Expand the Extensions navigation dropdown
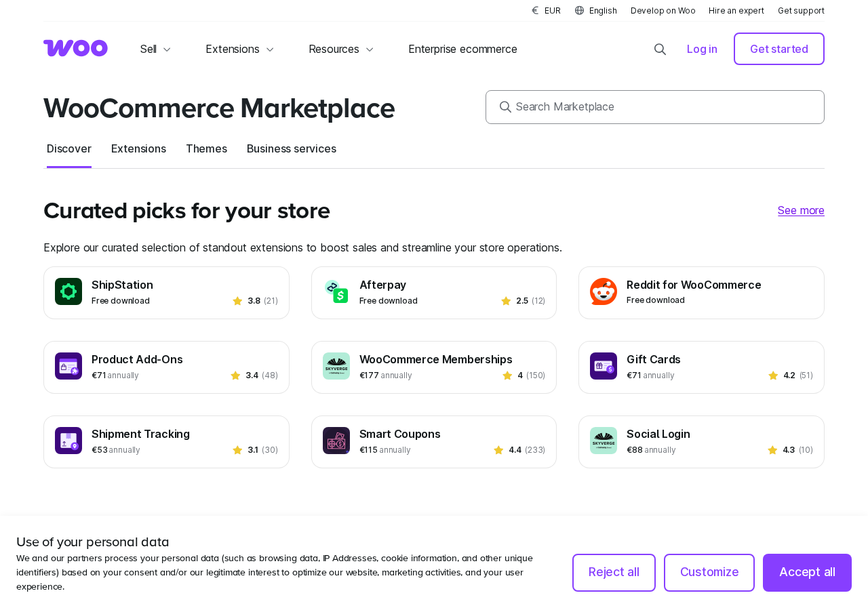The width and height of the screenshot is (868, 610). click(240, 49)
